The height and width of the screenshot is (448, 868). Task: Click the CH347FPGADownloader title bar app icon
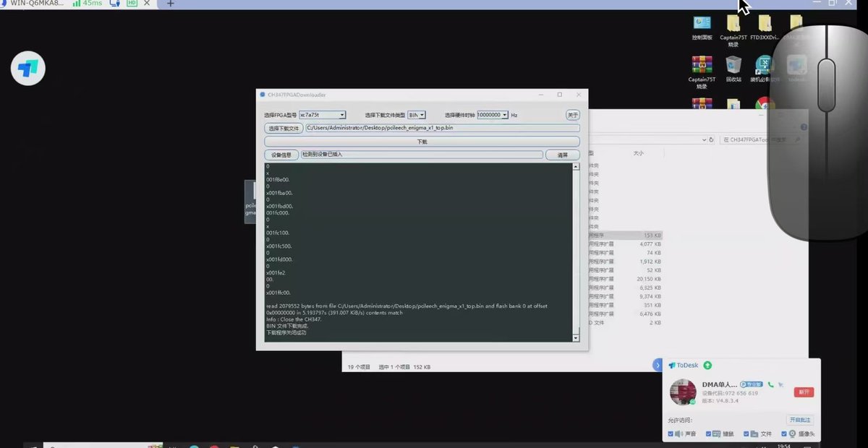click(262, 94)
